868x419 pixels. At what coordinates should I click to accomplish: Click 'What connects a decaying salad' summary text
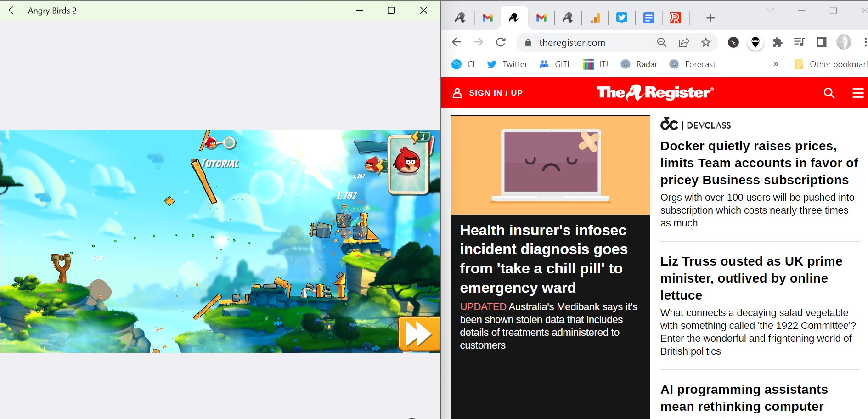(758, 332)
